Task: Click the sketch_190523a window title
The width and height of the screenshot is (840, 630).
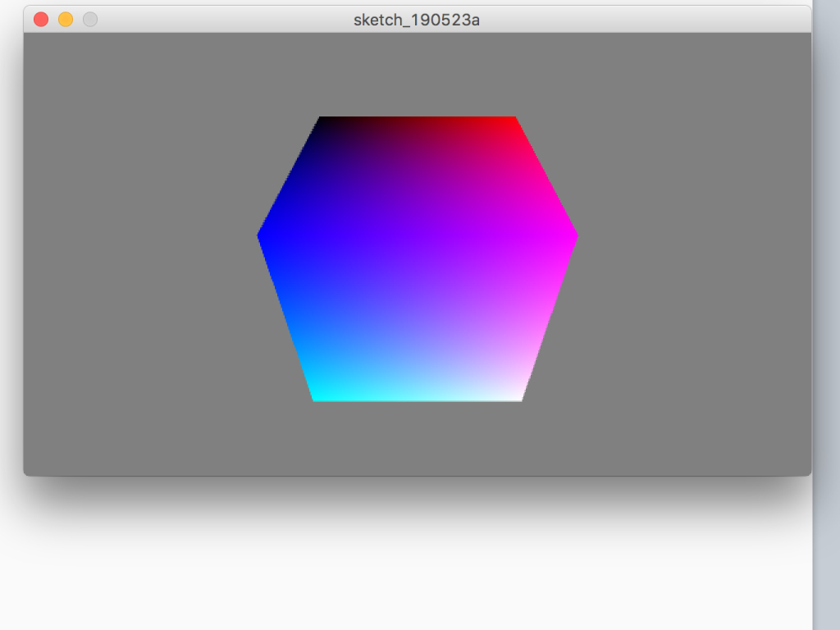Action: coord(417,20)
